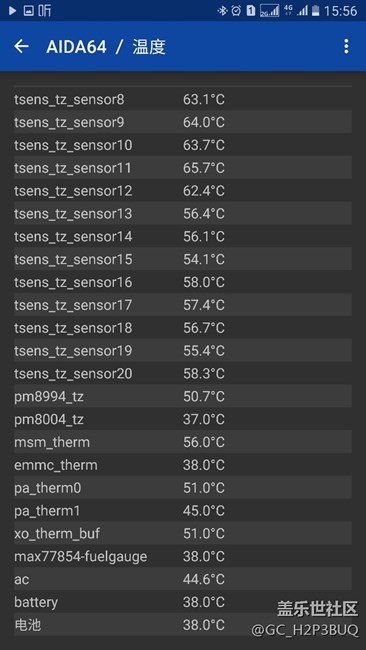Viewport: 366px width, 650px height.
Task: Tap the 15:56 clock in status bar
Action: point(340,11)
